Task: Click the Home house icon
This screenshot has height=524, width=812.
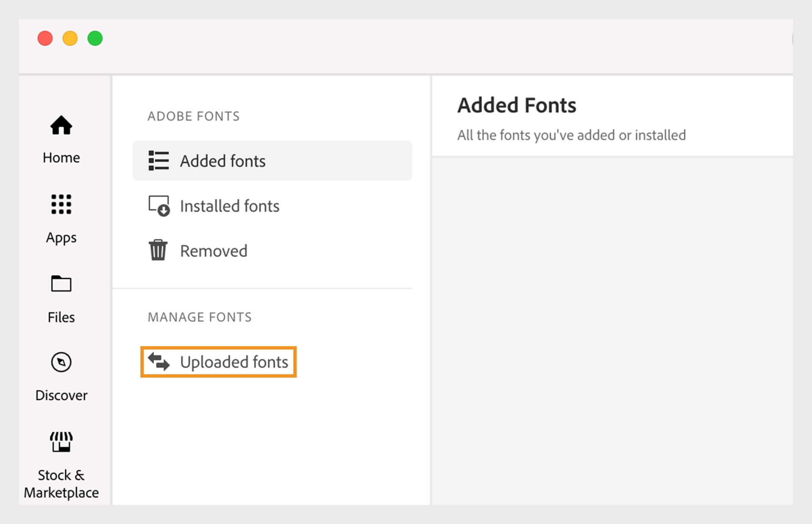Action: point(61,126)
